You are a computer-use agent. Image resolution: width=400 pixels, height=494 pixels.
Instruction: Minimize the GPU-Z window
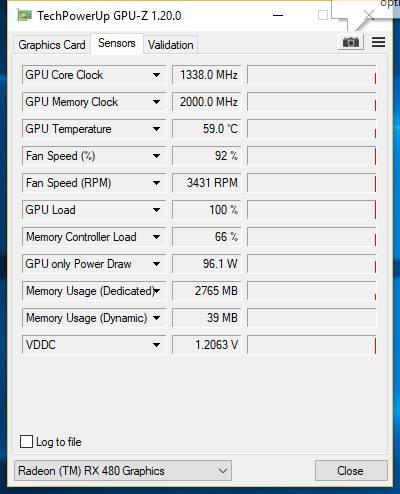click(x=278, y=15)
